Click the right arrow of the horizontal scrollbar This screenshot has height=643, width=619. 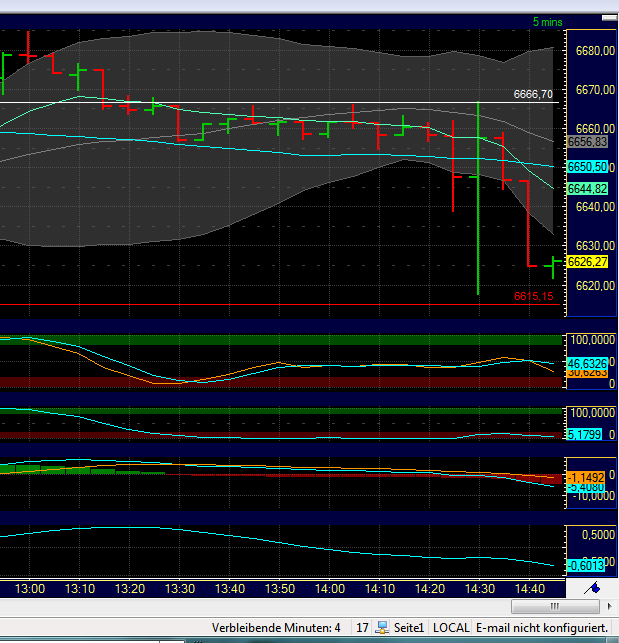[x=610, y=606]
